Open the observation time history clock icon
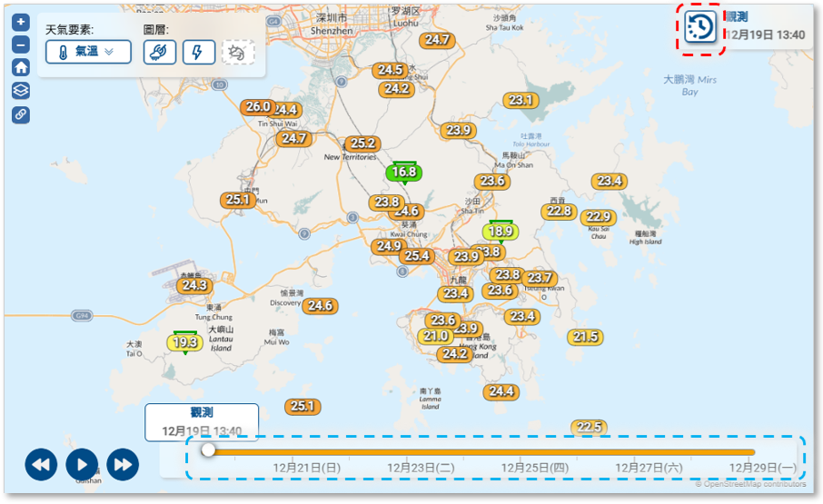The width and height of the screenshot is (823, 504). tap(700, 28)
